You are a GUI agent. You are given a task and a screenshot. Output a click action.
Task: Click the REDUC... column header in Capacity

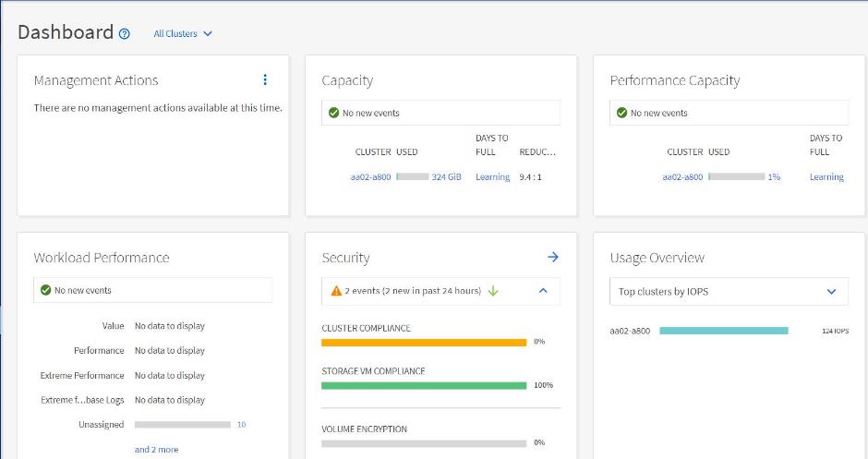[x=537, y=151]
